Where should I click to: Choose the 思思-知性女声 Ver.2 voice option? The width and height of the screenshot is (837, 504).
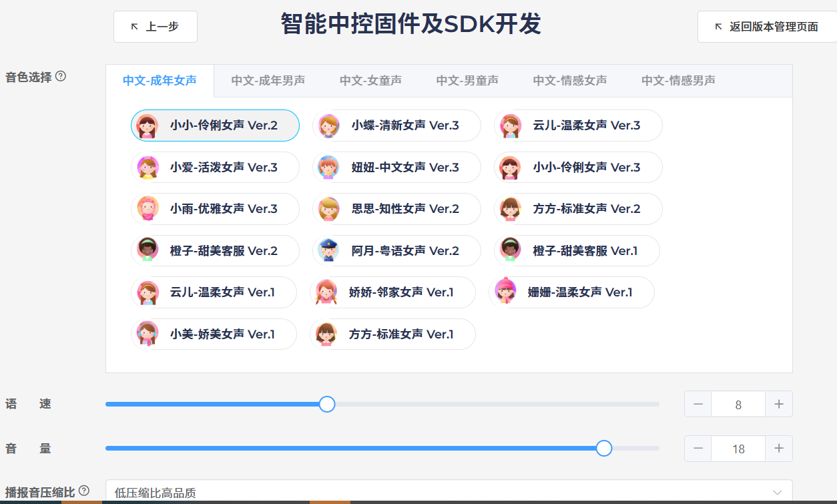pos(396,209)
